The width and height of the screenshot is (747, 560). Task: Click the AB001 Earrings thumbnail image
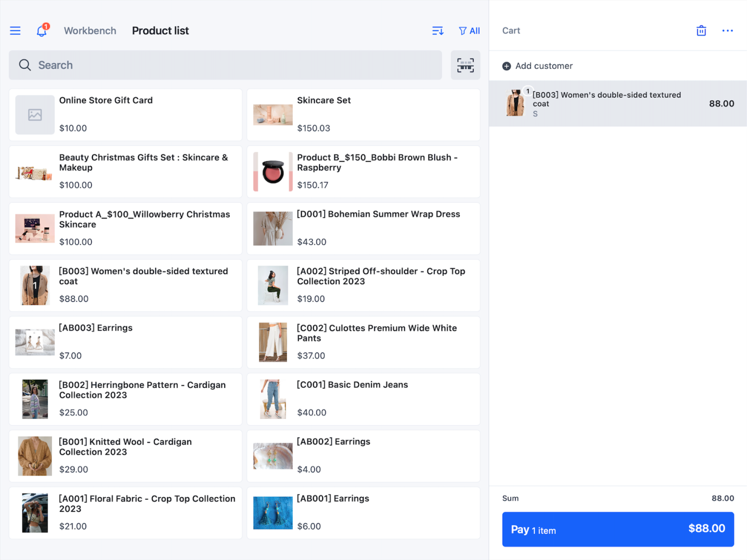(273, 513)
